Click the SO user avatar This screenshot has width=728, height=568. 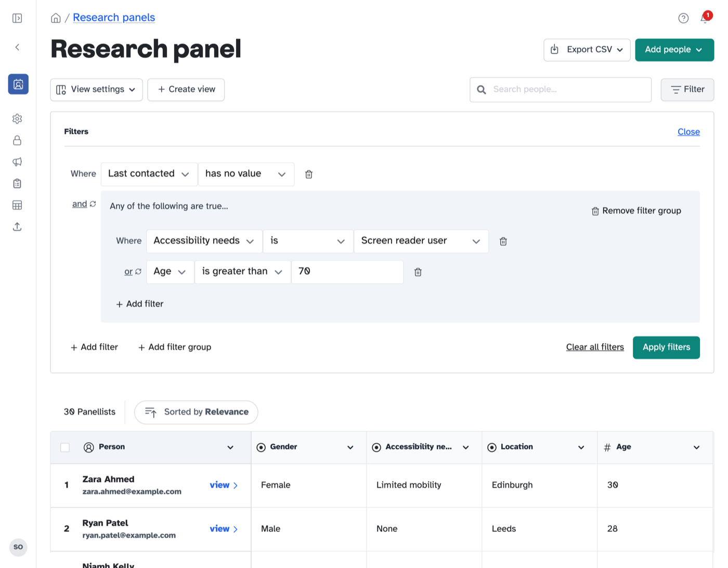pyautogui.click(x=18, y=547)
